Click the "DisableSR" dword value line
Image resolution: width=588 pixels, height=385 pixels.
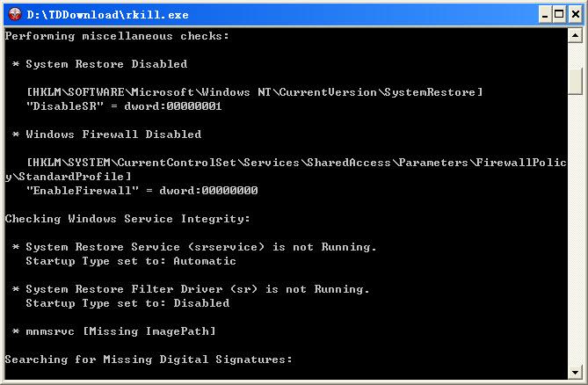(124, 106)
